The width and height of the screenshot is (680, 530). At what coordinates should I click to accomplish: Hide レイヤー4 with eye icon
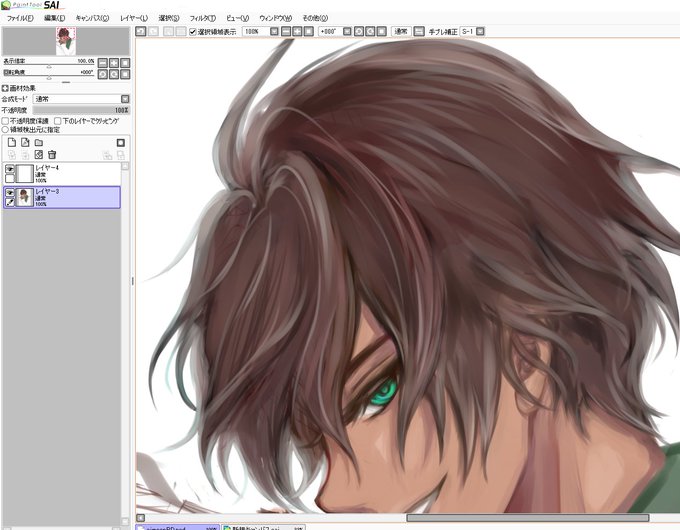coord(10,169)
